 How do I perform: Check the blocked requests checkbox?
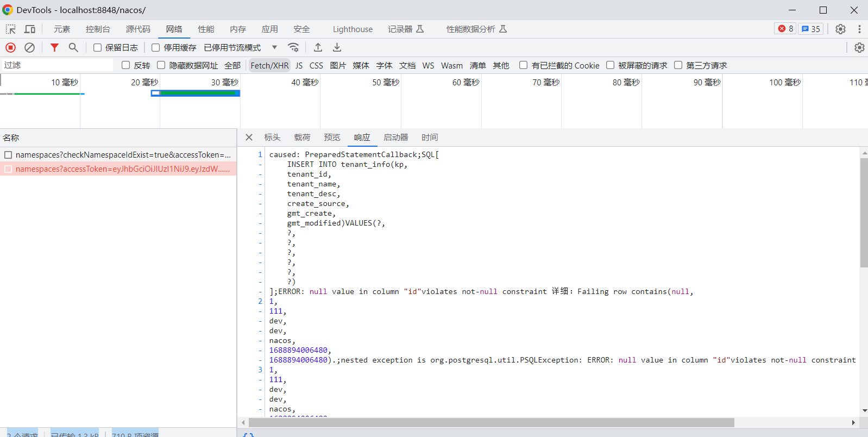pos(610,65)
